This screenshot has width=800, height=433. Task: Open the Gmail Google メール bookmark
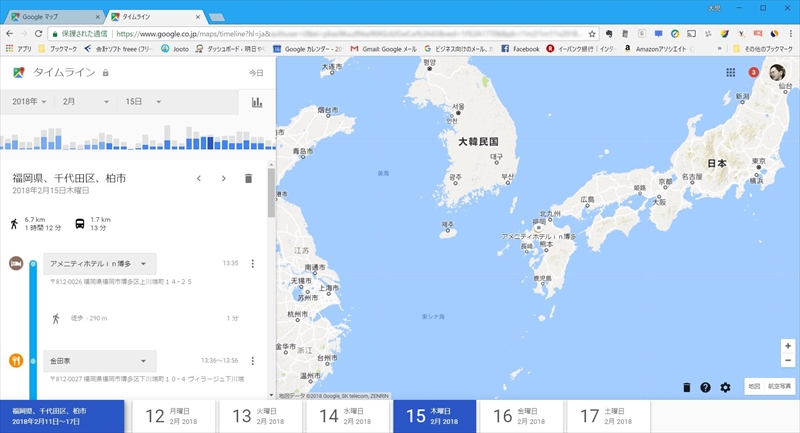coord(384,49)
